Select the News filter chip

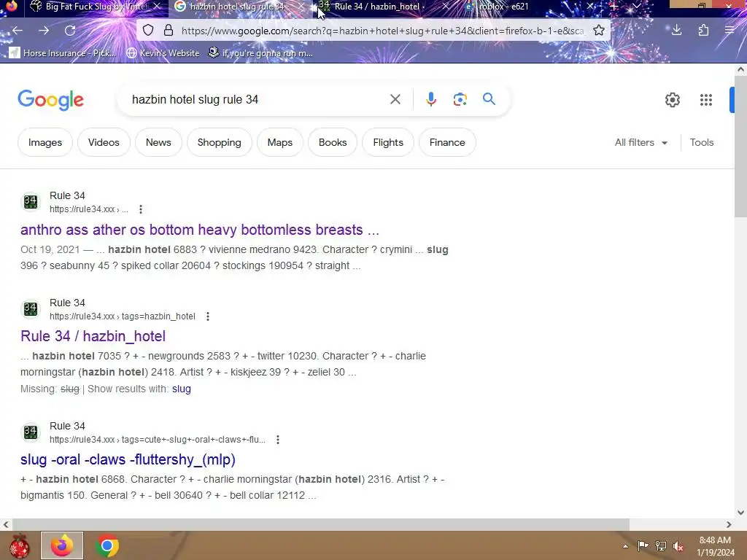pyautogui.click(x=158, y=142)
